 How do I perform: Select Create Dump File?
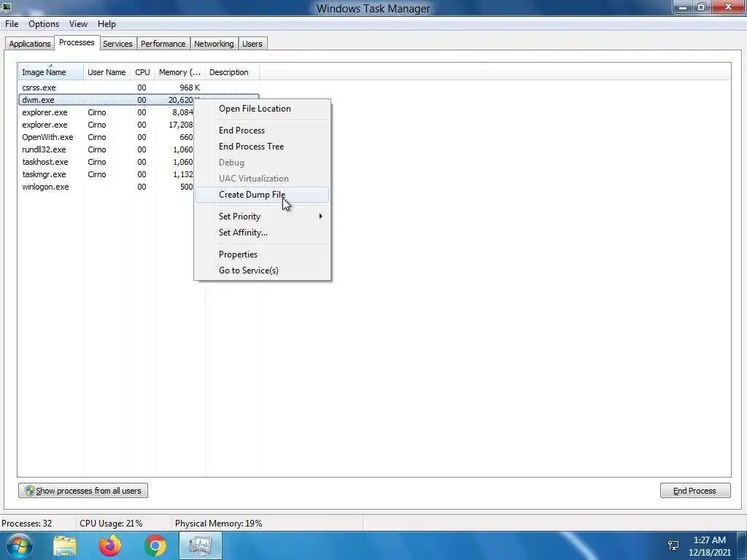[262, 195]
